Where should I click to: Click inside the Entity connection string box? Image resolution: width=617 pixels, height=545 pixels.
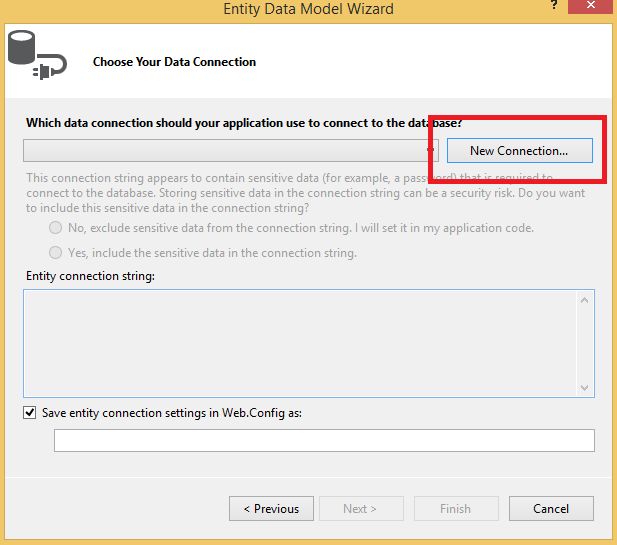pyautogui.click(x=300, y=342)
